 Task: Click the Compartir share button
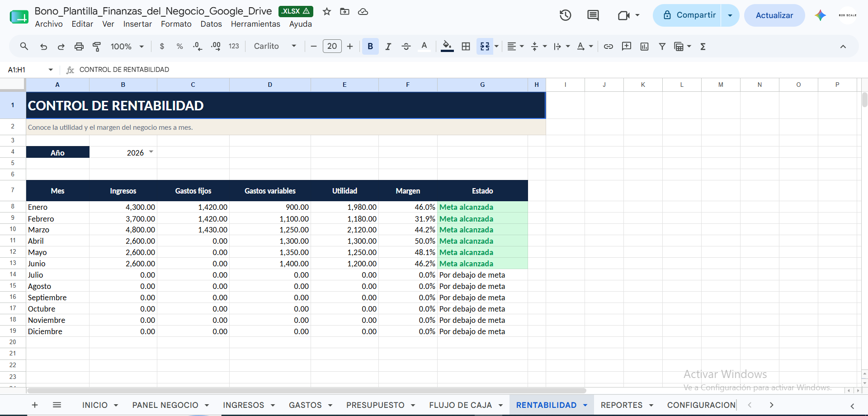[687, 15]
